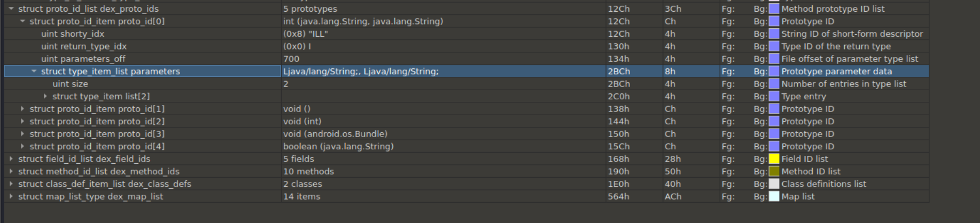Viewport: 980px width, 223px height.
Task: Expand the proto_id[3] struct row
Action: [x=22, y=134]
